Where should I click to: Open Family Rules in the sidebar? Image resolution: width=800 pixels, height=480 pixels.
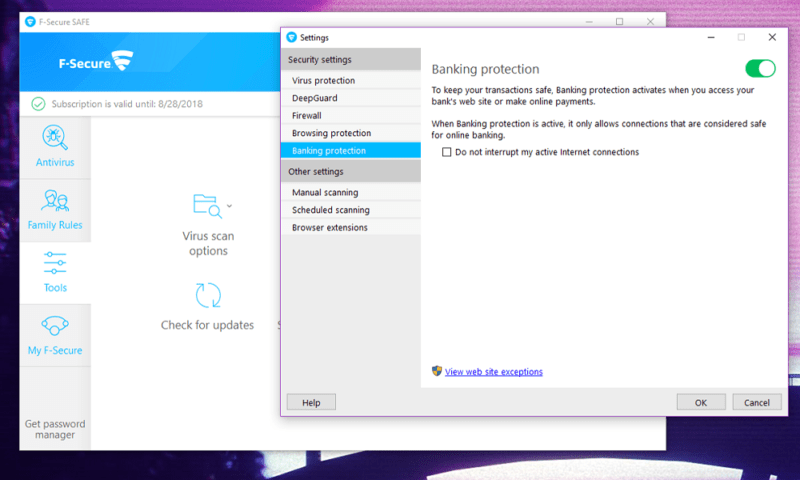tap(55, 200)
